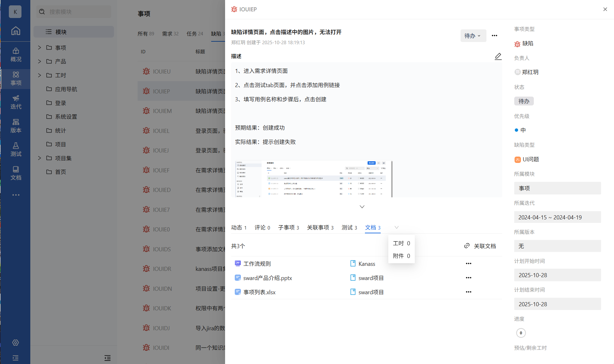614x364 pixels.
Task: Expand the 产品 folder in tree
Action: click(x=39, y=61)
